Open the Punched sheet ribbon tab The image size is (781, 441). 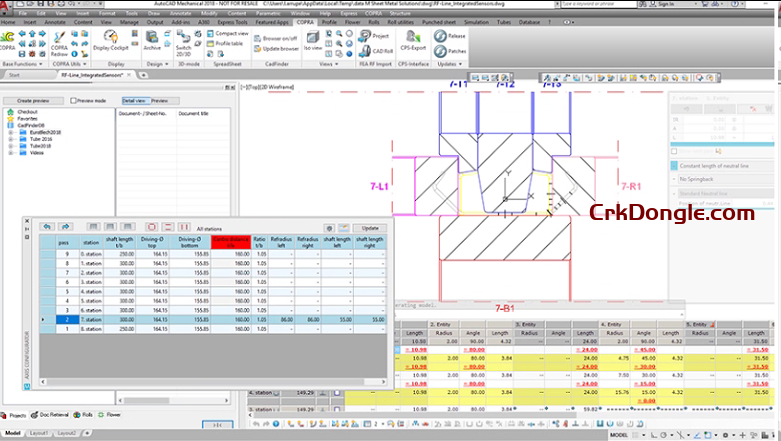439,22
